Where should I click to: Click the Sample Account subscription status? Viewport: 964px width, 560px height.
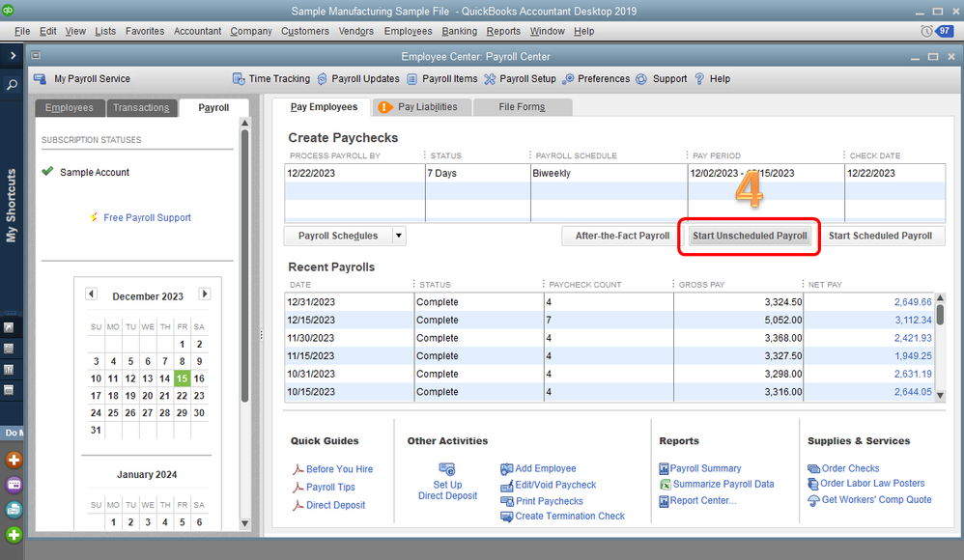pos(94,172)
